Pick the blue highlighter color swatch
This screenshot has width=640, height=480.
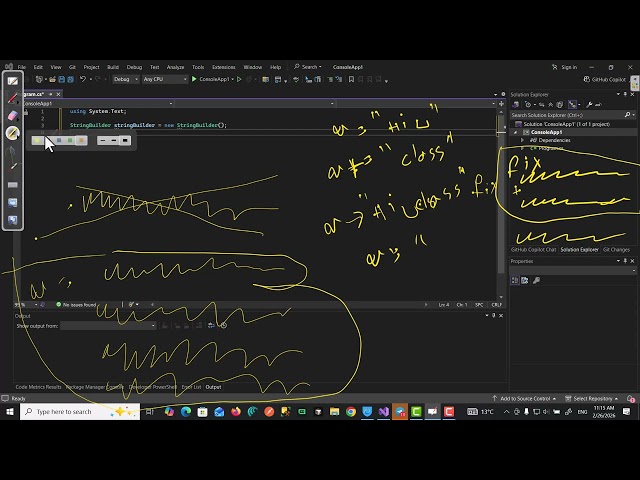[x=59, y=140]
